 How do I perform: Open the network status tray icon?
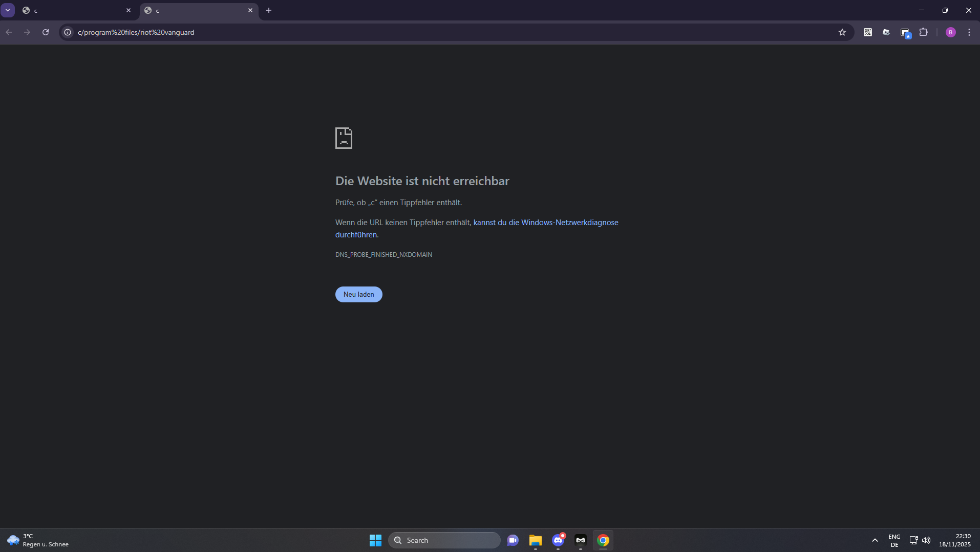[x=913, y=540]
